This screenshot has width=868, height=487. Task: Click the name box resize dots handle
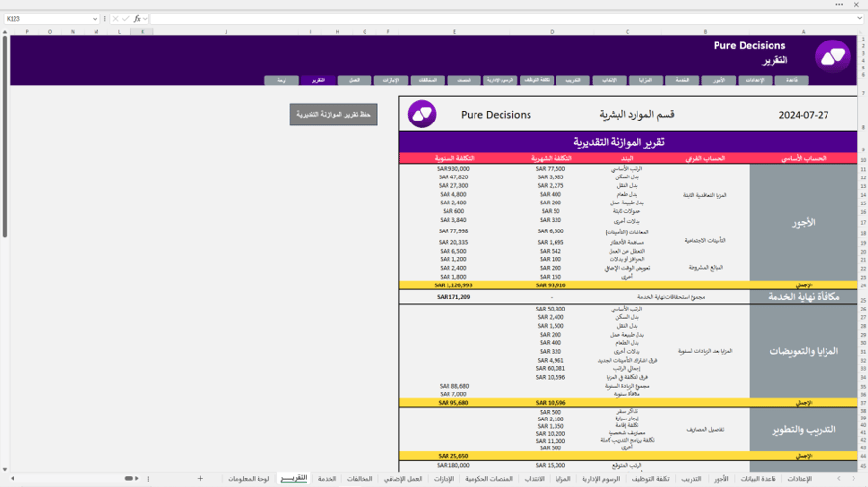coord(104,19)
